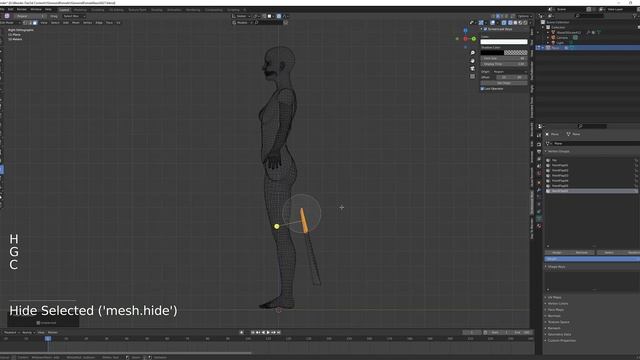Click the current frame marker in timeline

(x=48, y=339)
